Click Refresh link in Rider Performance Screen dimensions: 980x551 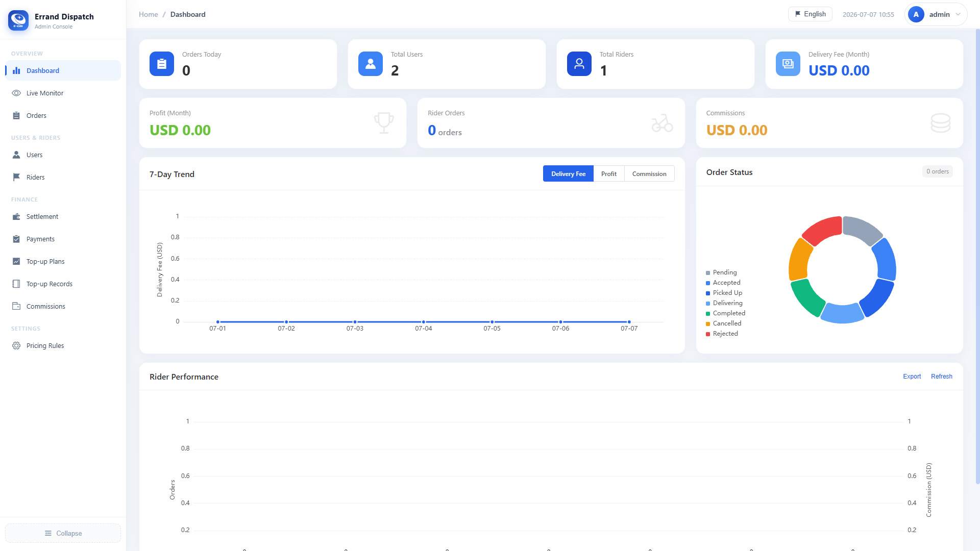[941, 377]
